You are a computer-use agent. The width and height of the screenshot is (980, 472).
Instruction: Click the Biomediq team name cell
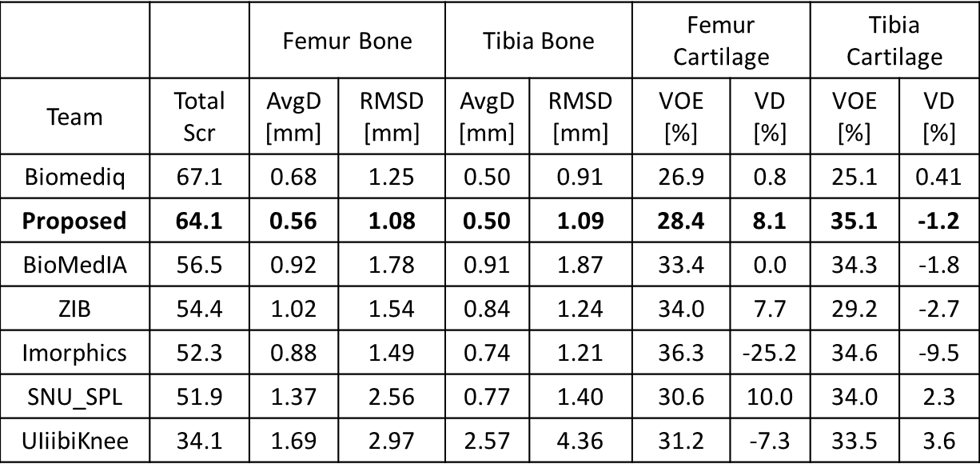click(74, 176)
